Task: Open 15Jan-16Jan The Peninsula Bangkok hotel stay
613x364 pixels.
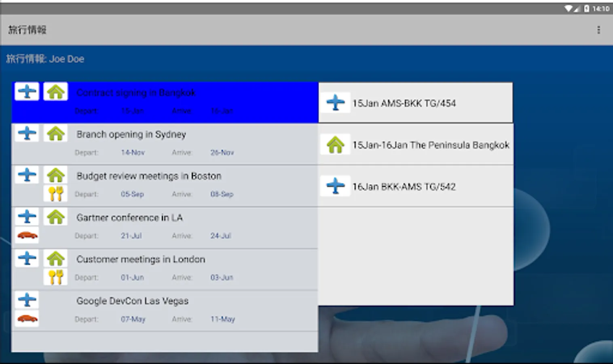Action: pos(416,144)
